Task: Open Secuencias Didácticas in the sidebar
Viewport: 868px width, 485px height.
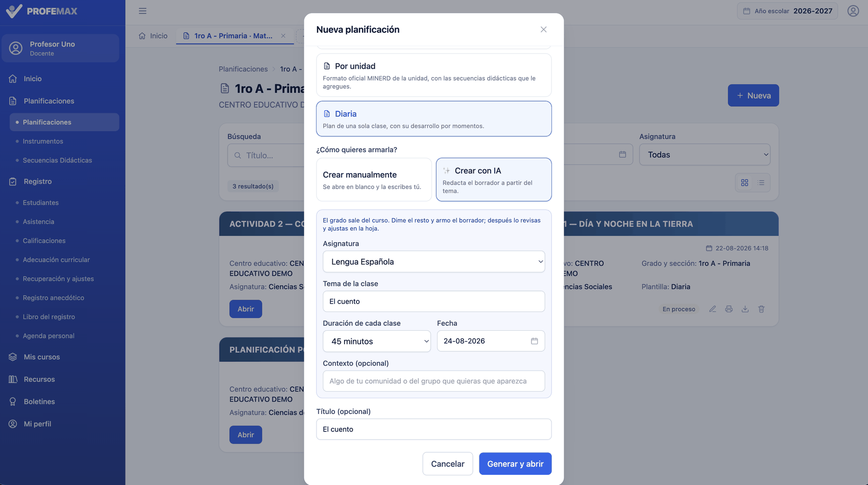Action: click(57, 160)
